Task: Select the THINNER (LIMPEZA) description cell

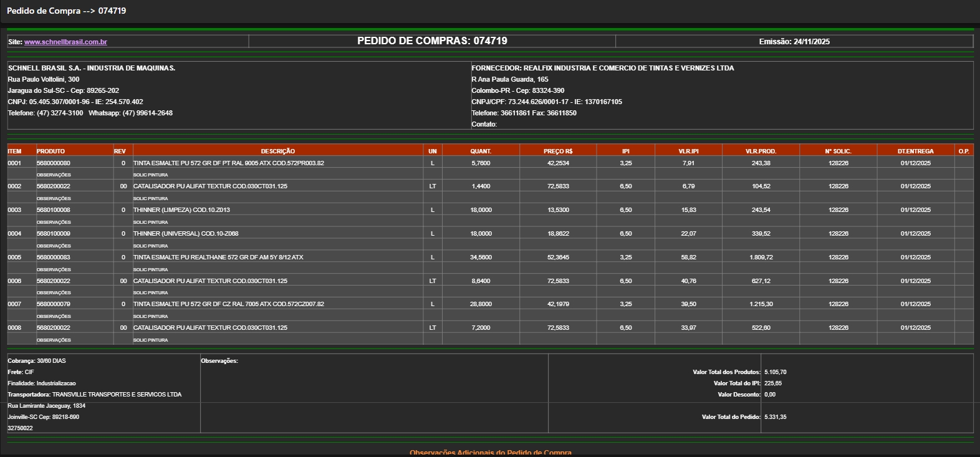Action: pyautogui.click(x=181, y=210)
